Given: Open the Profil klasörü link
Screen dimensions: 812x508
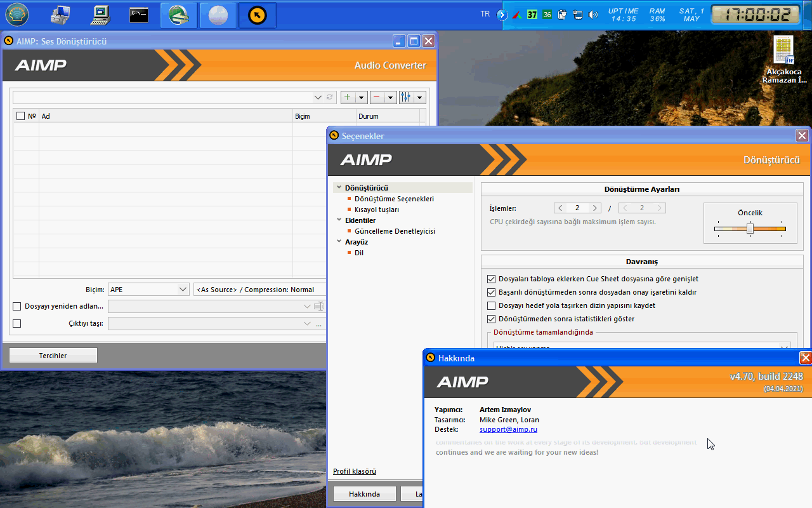Looking at the screenshot, I should (355, 471).
